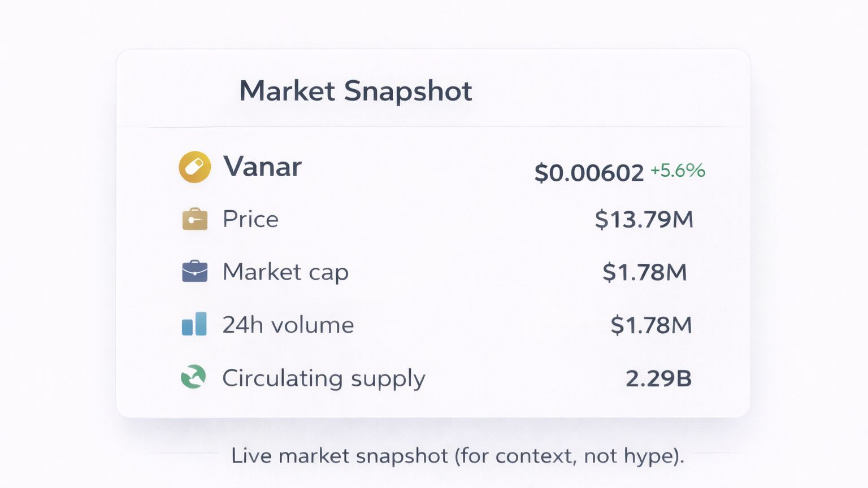Click the 2.29B supply value
This screenshot has height=488, width=868.
(x=658, y=378)
